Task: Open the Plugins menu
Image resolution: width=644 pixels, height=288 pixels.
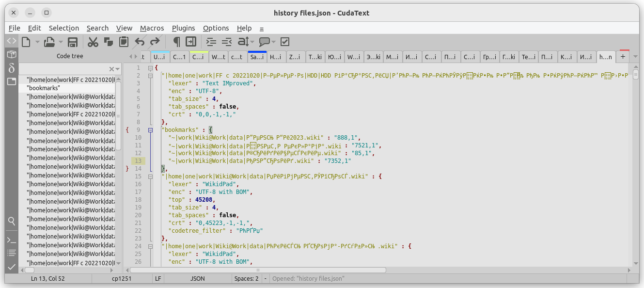Action: click(183, 28)
